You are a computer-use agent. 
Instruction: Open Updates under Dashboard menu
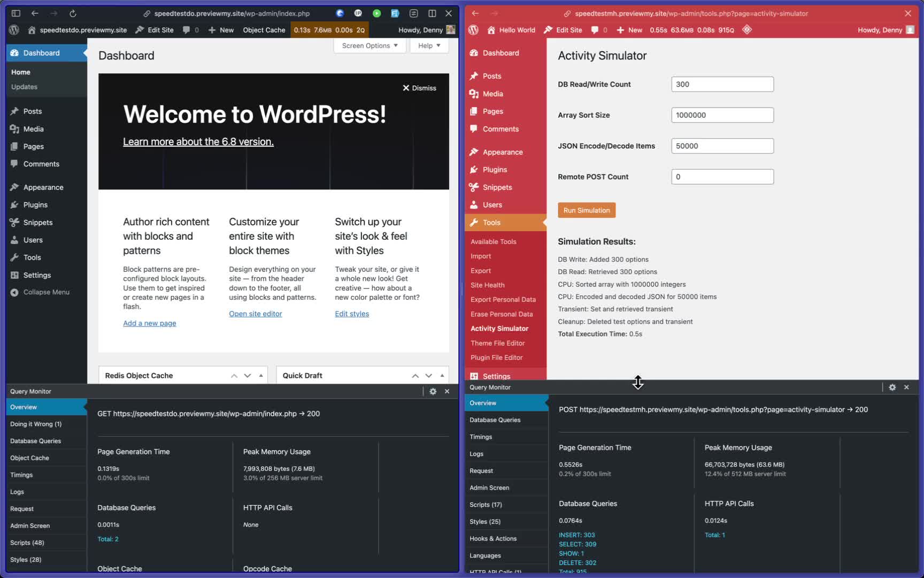pyautogui.click(x=25, y=87)
